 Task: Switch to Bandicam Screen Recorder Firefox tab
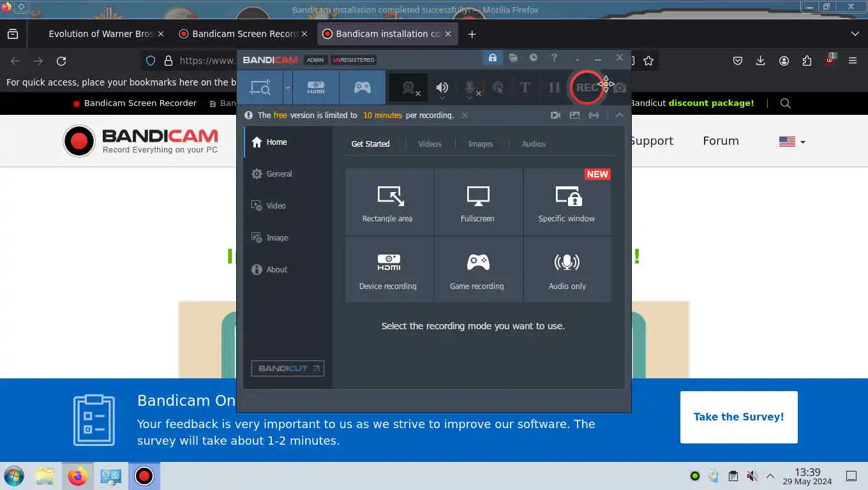[x=244, y=34]
